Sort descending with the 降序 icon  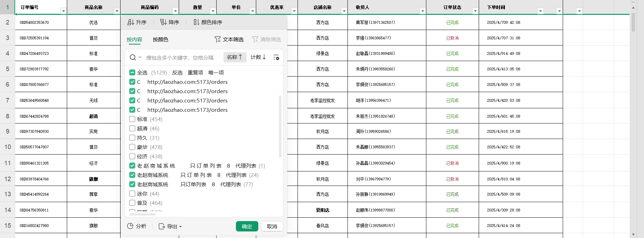click(x=164, y=22)
